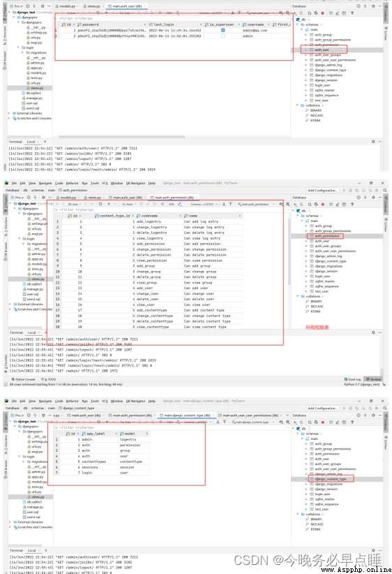
Task: Click codename column header in auth_permission table
Action: [159, 216]
